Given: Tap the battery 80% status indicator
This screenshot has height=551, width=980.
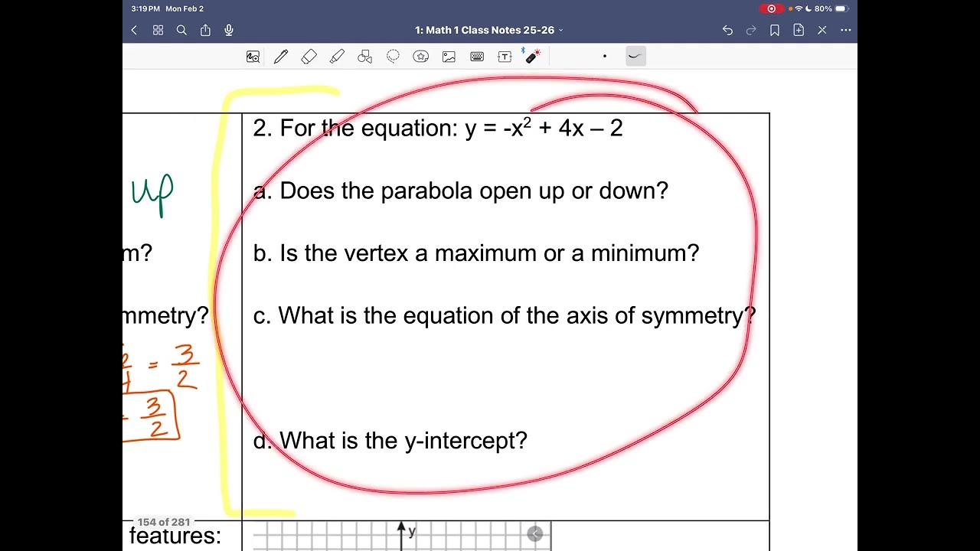Looking at the screenshot, I should click(x=831, y=8).
